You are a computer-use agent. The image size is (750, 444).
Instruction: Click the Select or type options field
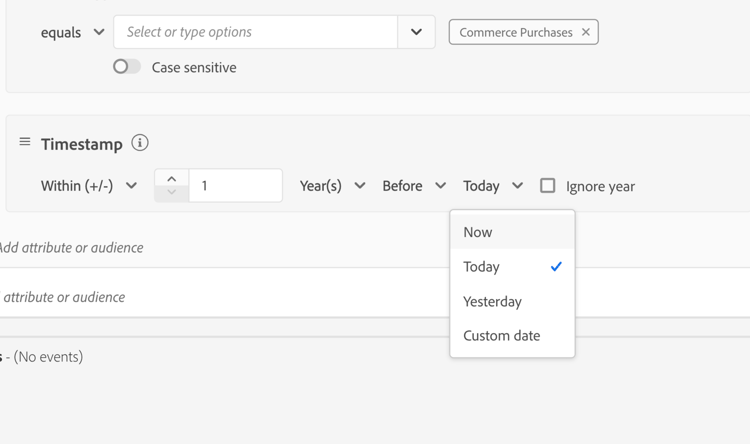click(255, 32)
